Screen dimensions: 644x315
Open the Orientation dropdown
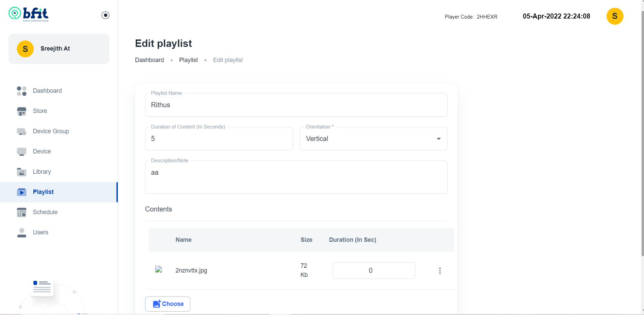pos(374,139)
